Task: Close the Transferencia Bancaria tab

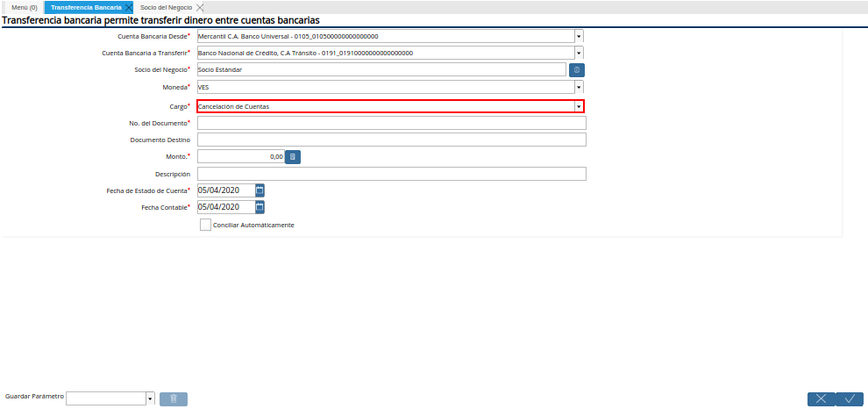Action: [128, 8]
